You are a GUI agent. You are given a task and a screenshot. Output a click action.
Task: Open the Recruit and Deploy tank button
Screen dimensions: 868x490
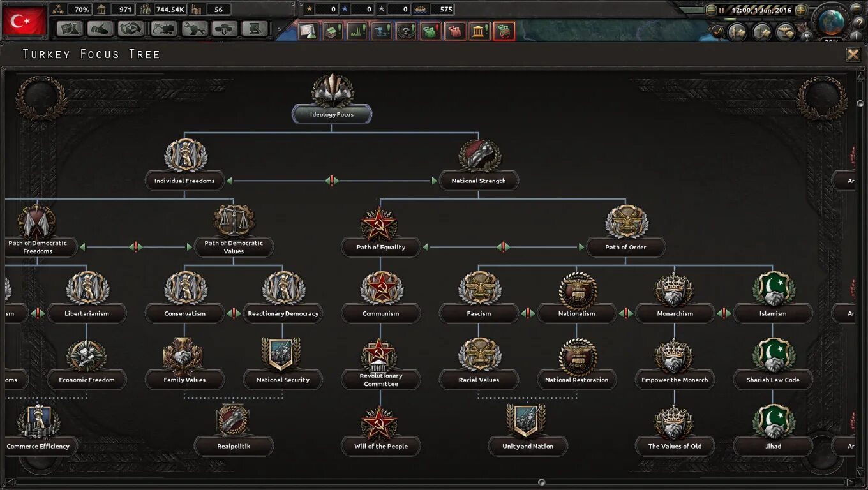[225, 29]
